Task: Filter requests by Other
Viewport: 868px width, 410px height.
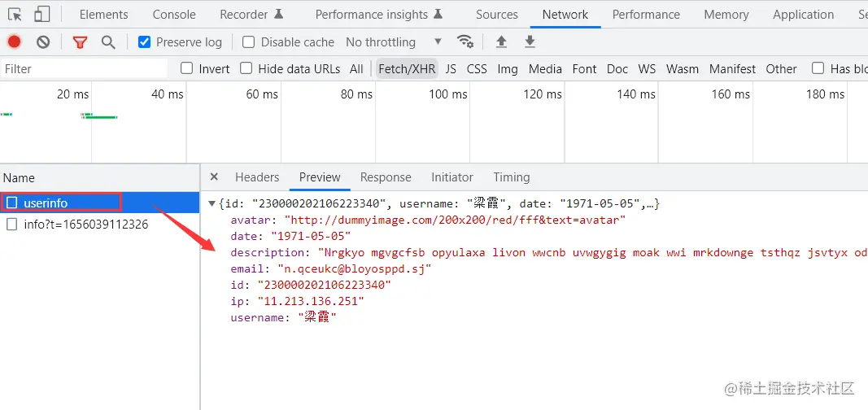Action: click(x=781, y=68)
